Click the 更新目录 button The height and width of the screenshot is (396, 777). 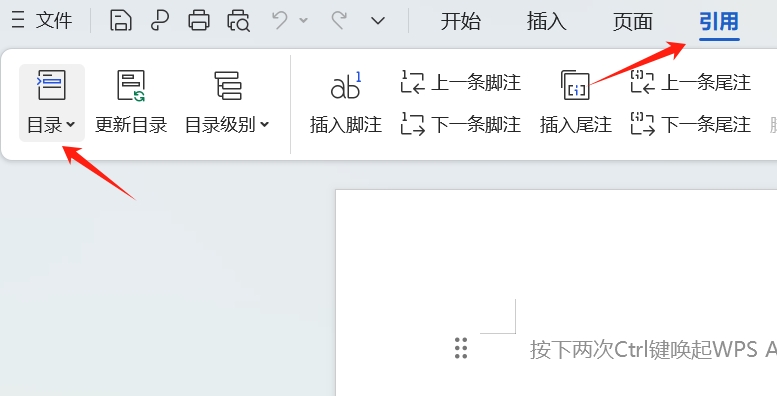131,103
